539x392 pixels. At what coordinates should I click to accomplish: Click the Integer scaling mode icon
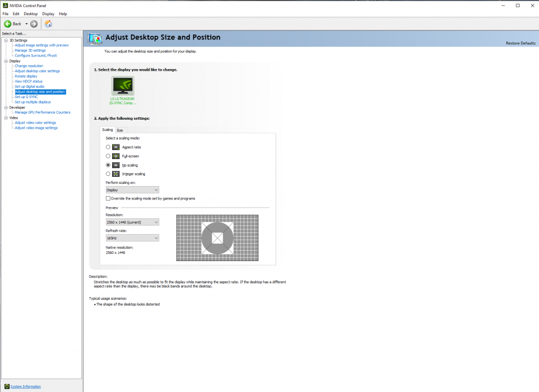[115, 174]
